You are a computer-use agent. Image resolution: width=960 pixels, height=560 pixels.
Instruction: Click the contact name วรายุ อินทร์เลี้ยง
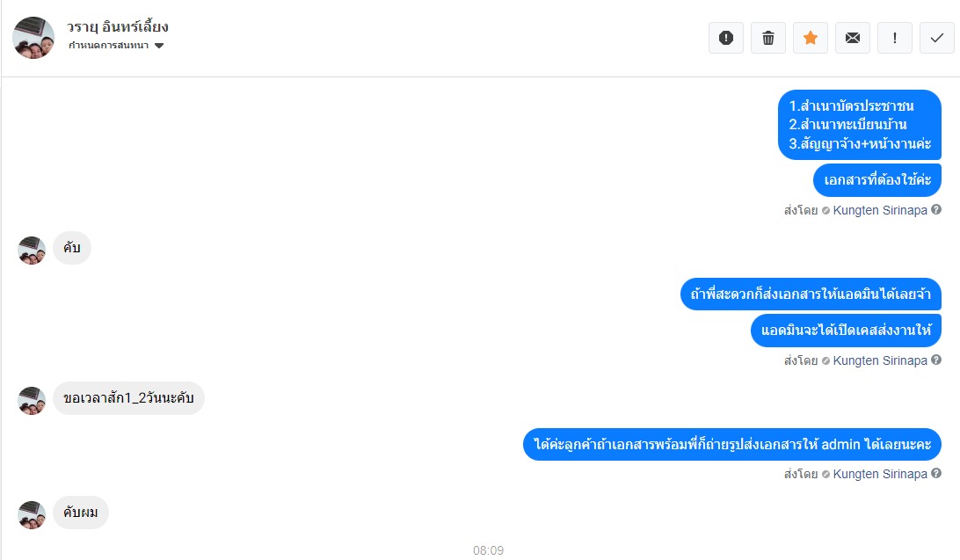point(118,27)
